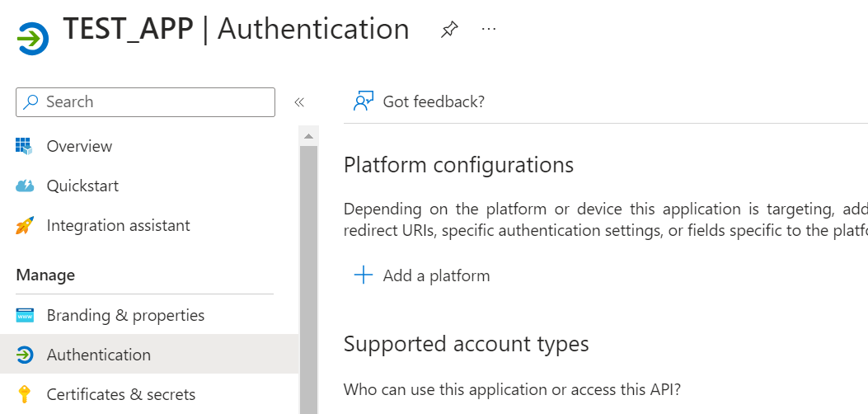Focus the sidebar Search box

pyautogui.click(x=145, y=101)
